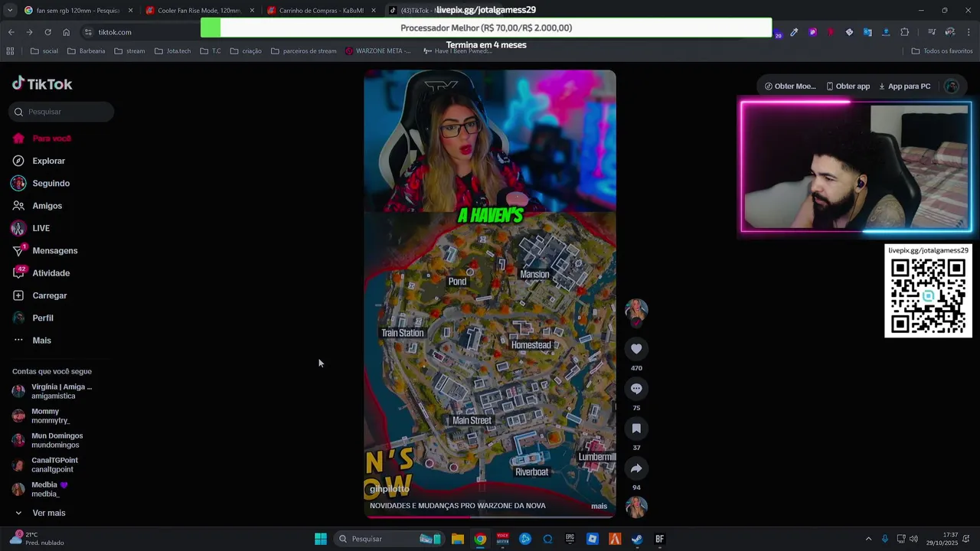The height and width of the screenshot is (551, 980).
Task: Open the Chrome three-dot menu
Action: pyautogui.click(x=969, y=32)
